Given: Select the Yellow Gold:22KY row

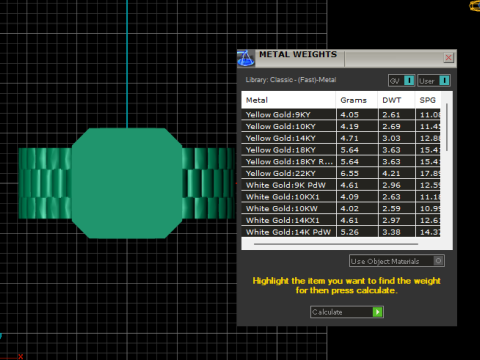Looking at the screenshot, I should [341, 173].
